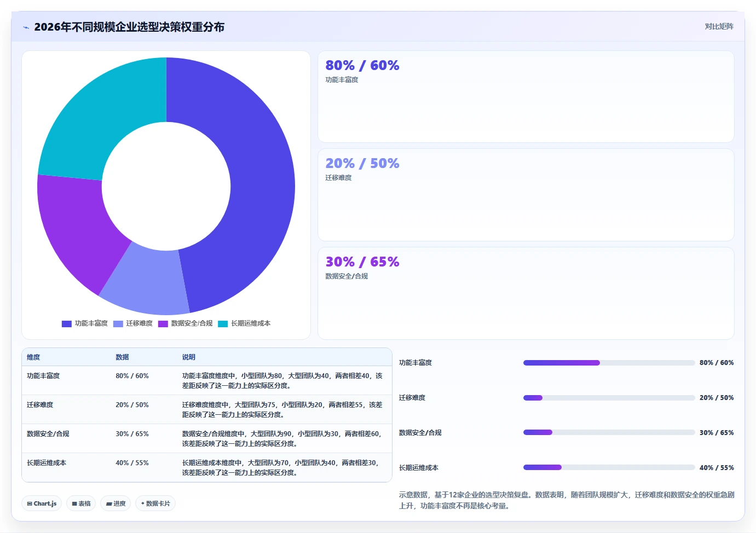The height and width of the screenshot is (533, 756).
Task: Click the 40% / 55% table cell
Action: click(132, 463)
